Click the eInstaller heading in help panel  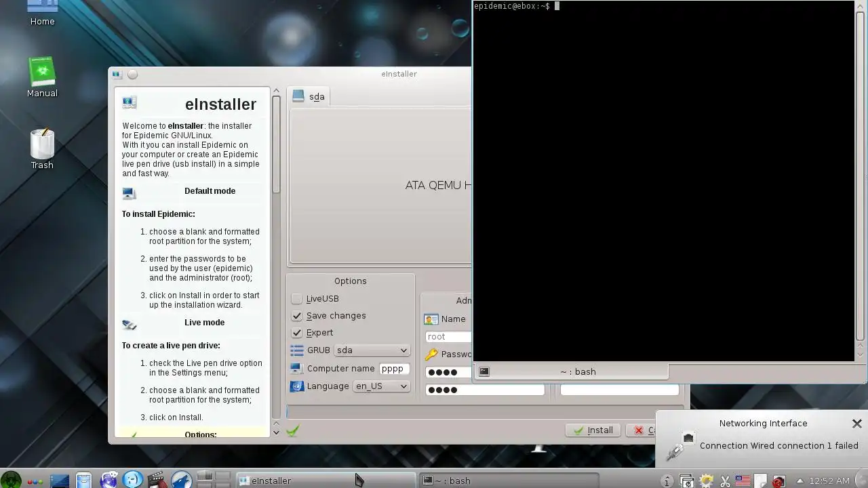[220, 104]
